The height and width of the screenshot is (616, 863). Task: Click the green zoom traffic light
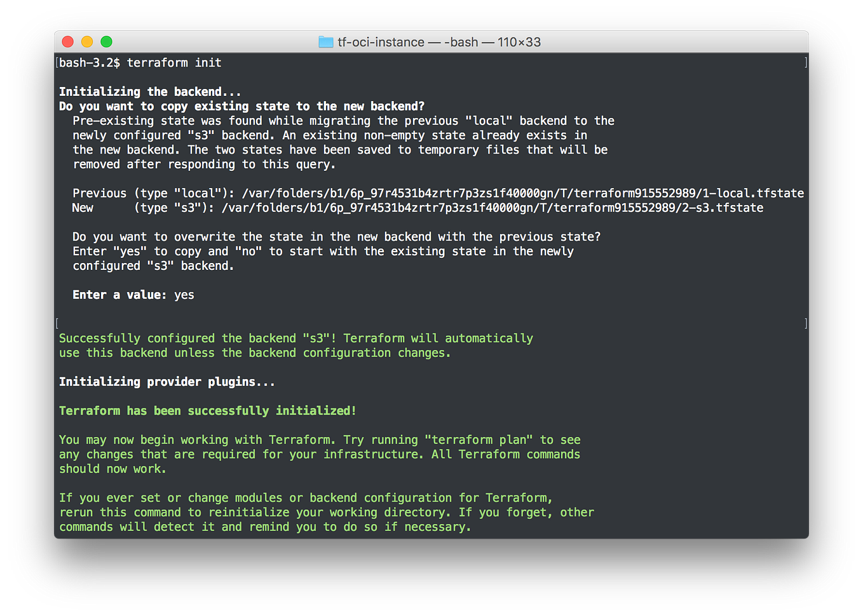[107, 41]
